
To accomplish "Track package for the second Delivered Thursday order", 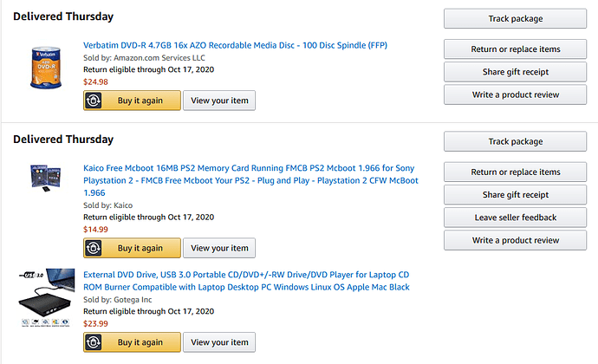I will pos(516,141).
